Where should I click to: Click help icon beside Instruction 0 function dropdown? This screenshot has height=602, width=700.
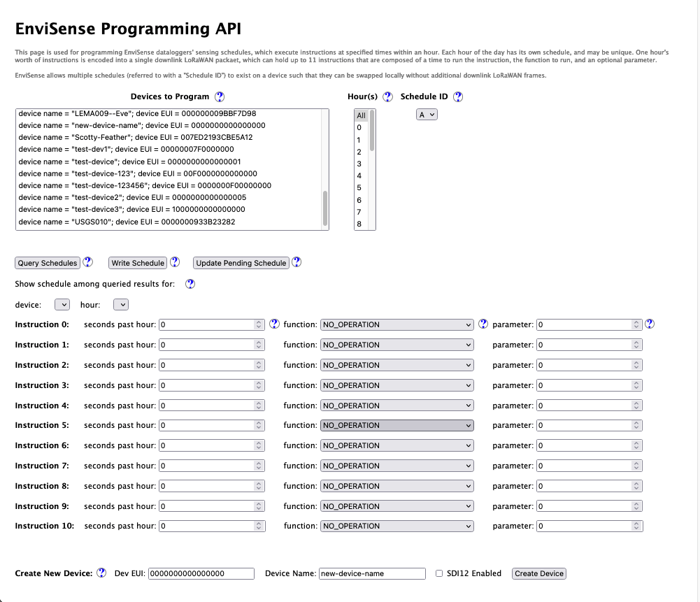coord(483,324)
